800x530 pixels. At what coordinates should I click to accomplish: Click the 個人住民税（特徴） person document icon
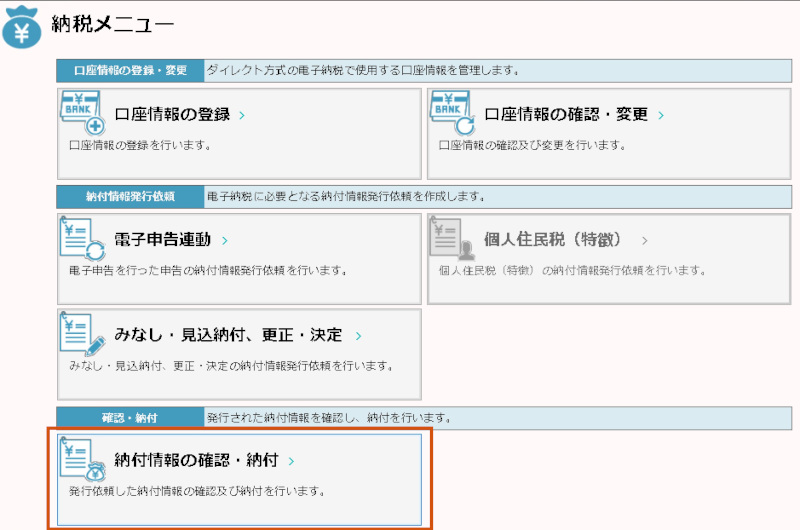pyautogui.click(x=452, y=239)
